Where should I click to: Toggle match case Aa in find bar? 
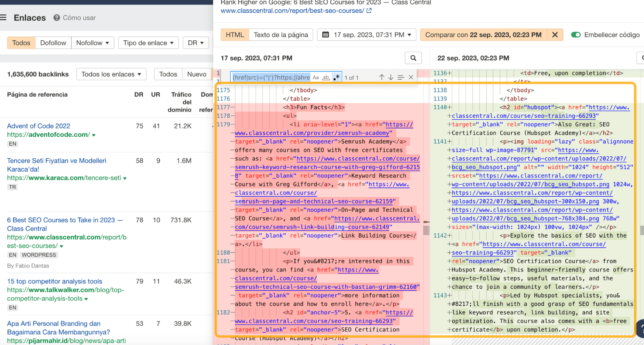(x=316, y=77)
